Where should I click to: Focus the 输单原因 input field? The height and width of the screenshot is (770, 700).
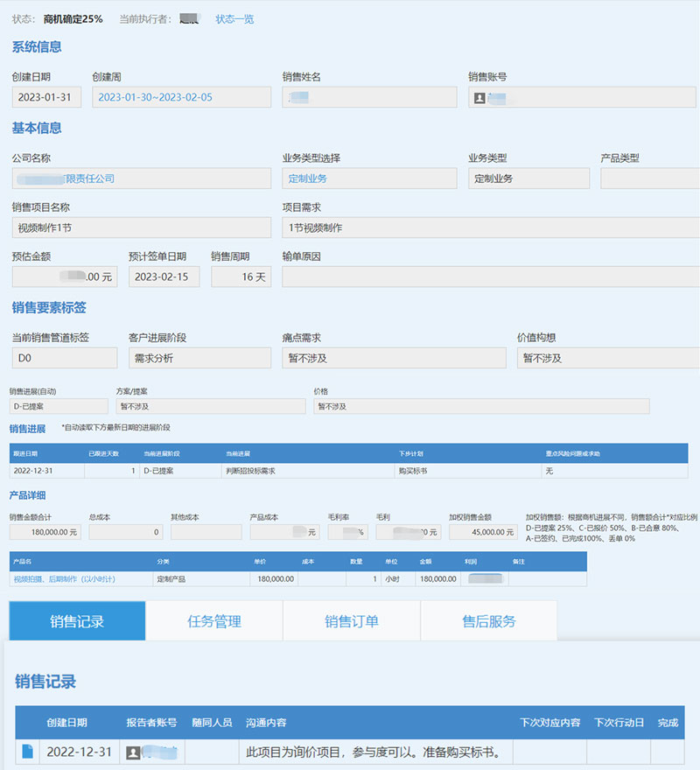click(490, 276)
